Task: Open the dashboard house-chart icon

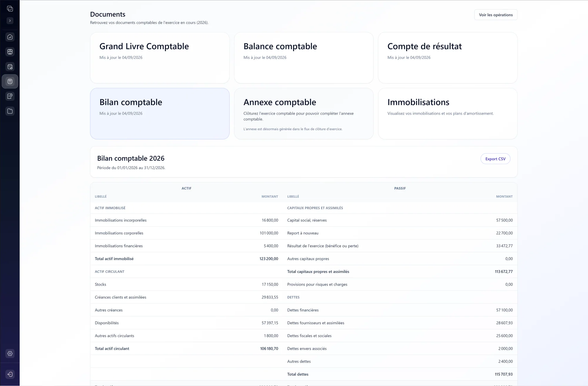Action: tap(10, 37)
